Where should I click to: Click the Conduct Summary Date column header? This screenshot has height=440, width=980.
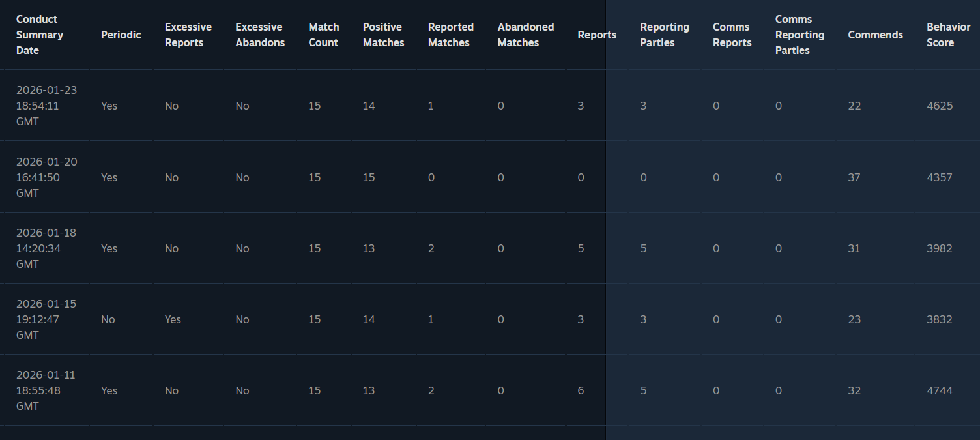tap(40, 35)
